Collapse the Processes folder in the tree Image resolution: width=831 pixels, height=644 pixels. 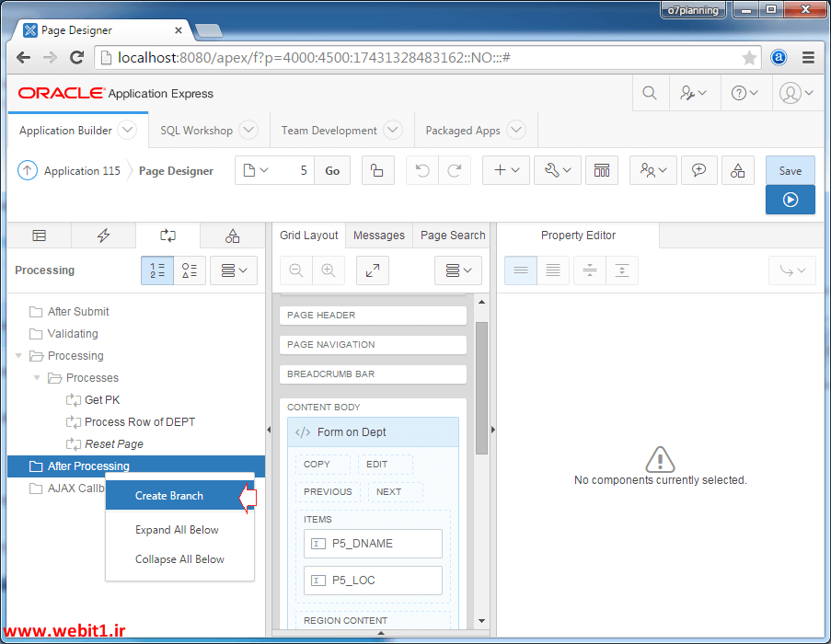click(x=37, y=377)
